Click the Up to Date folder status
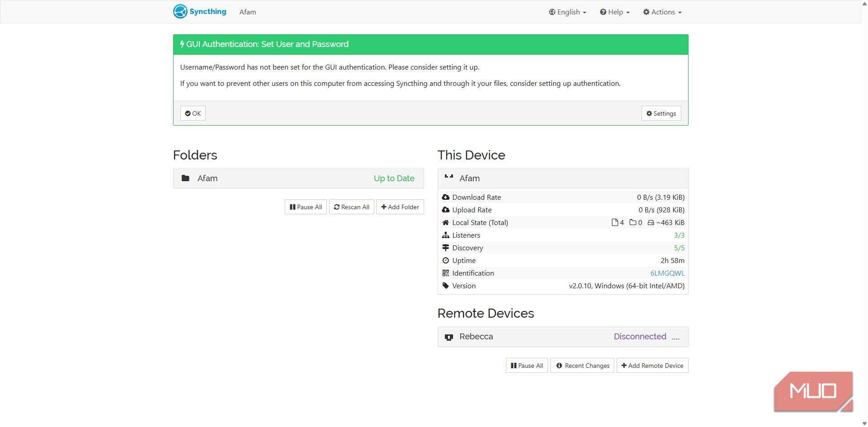 (394, 178)
